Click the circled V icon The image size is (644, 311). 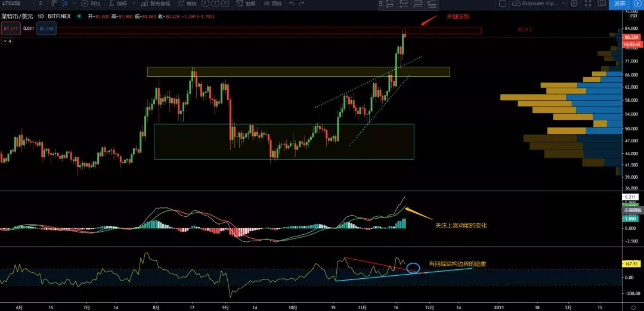[225, 4]
